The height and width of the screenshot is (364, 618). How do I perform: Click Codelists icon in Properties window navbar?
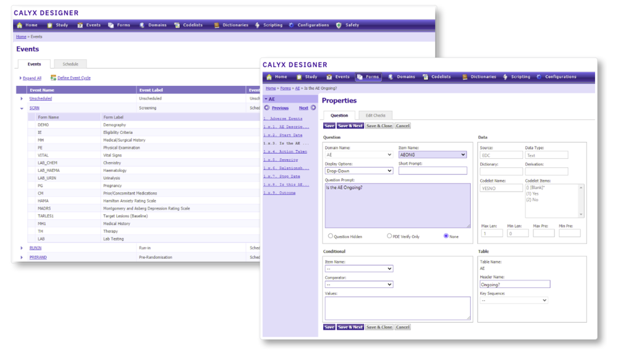425,77
